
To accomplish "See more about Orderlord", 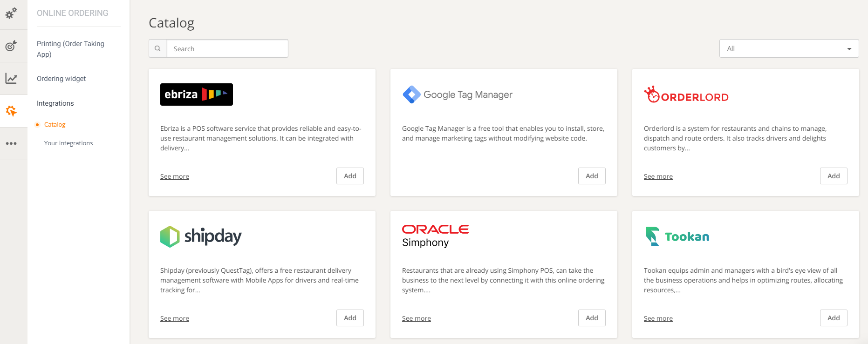I will 658,176.
